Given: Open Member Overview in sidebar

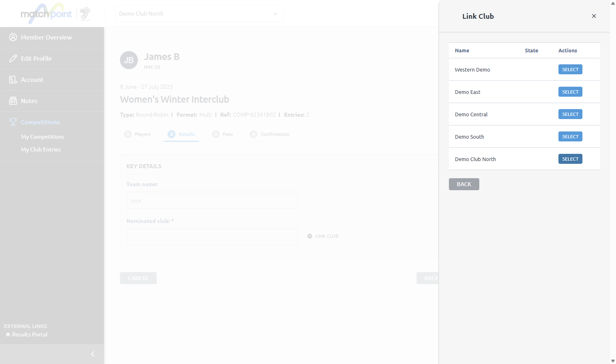Looking at the screenshot, I should (52, 38).
